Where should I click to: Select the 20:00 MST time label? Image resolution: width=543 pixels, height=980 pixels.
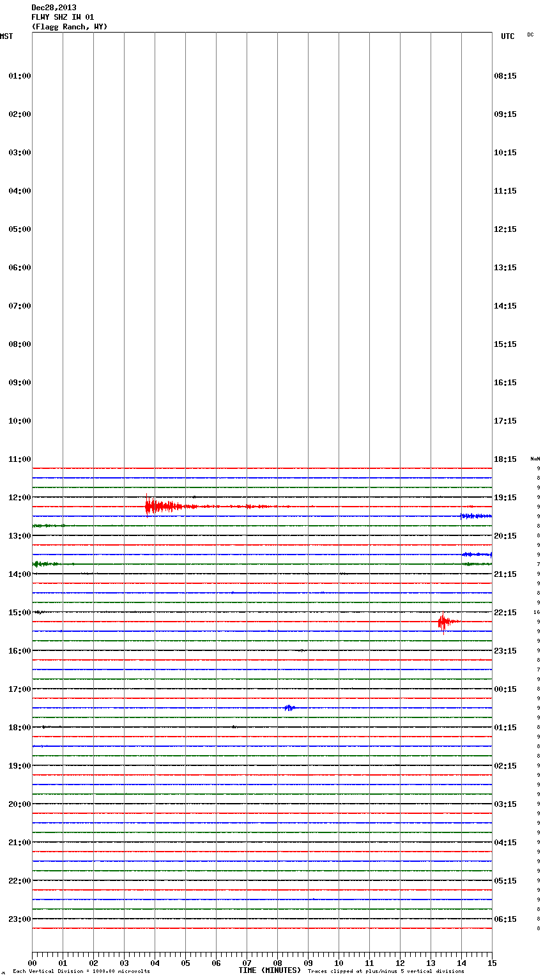click(x=20, y=804)
